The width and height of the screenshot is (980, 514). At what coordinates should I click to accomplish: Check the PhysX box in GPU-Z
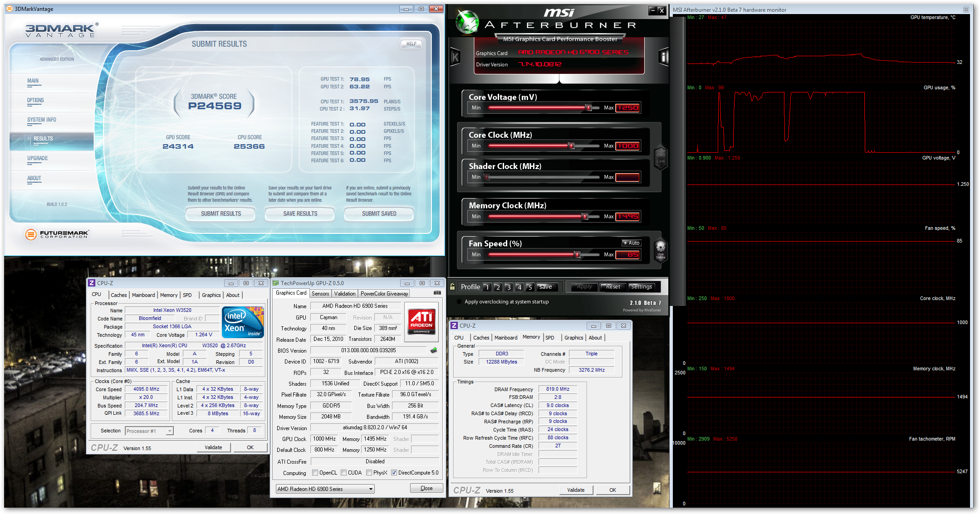coord(369,473)
